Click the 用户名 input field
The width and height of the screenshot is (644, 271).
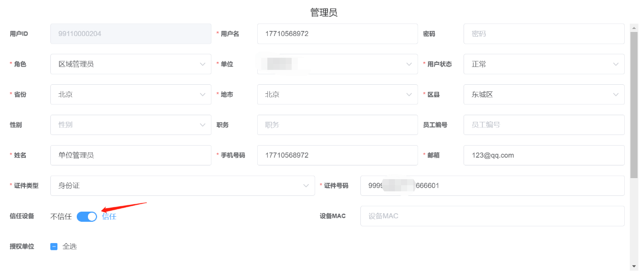(x=337, y=34)
